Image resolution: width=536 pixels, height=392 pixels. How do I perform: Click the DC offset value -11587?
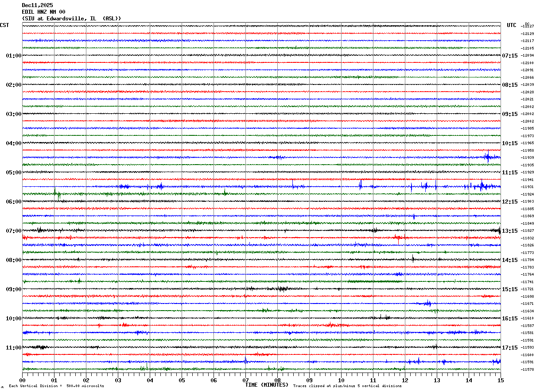527,326
